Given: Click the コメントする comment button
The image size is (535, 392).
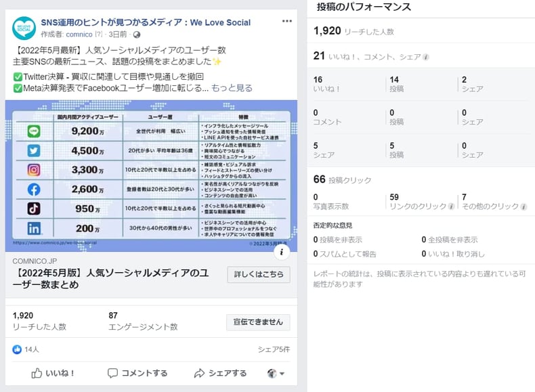Looking at the screenshot, I should pos(137,373).
